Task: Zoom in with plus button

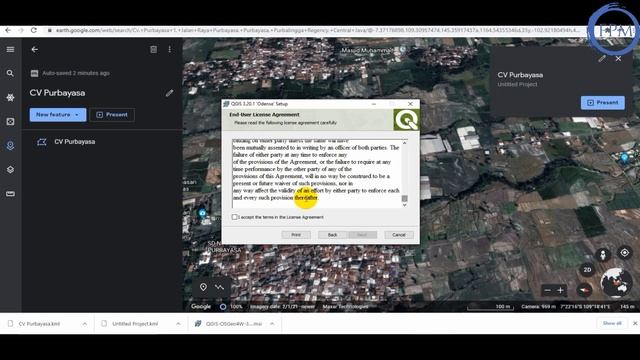Action: [x=560, y=290]
